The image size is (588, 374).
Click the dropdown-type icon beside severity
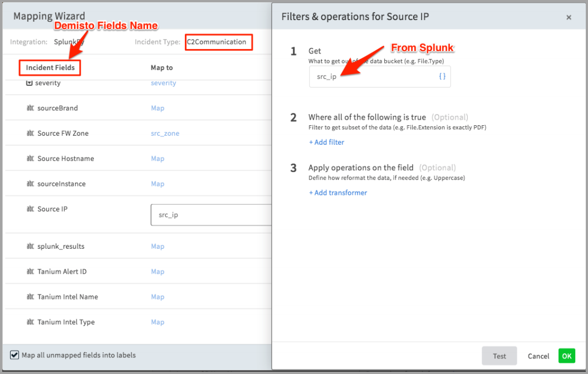[x=30, y=83]
